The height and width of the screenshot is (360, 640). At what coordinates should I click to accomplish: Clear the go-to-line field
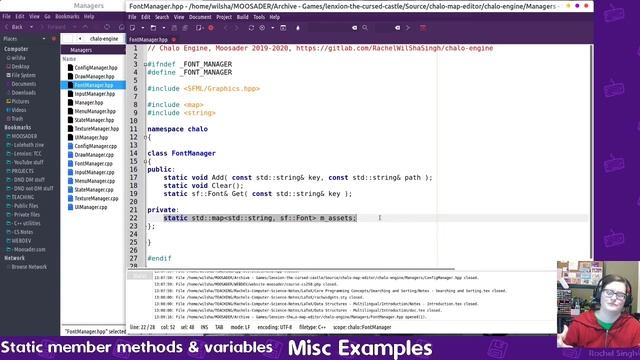click(x=397, y=28)
